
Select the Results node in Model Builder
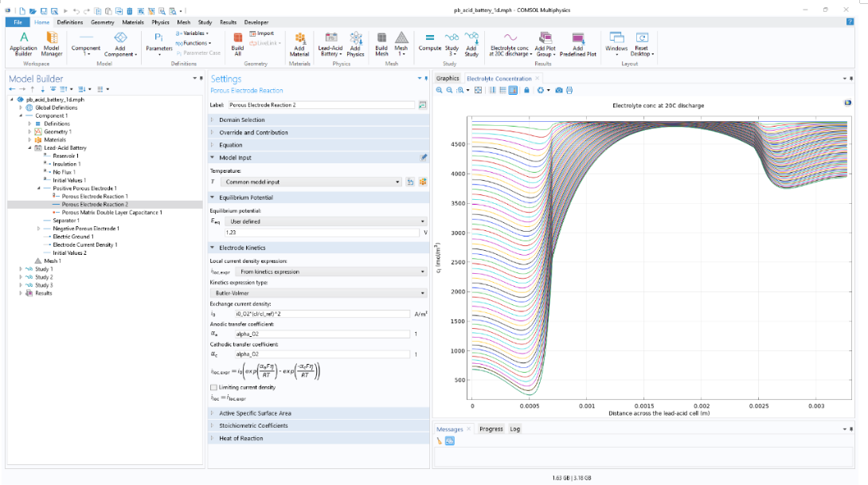[44, 293]
